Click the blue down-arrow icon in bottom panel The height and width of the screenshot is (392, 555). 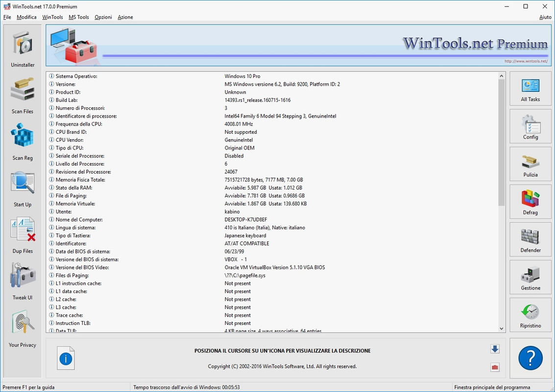point(495,349)
